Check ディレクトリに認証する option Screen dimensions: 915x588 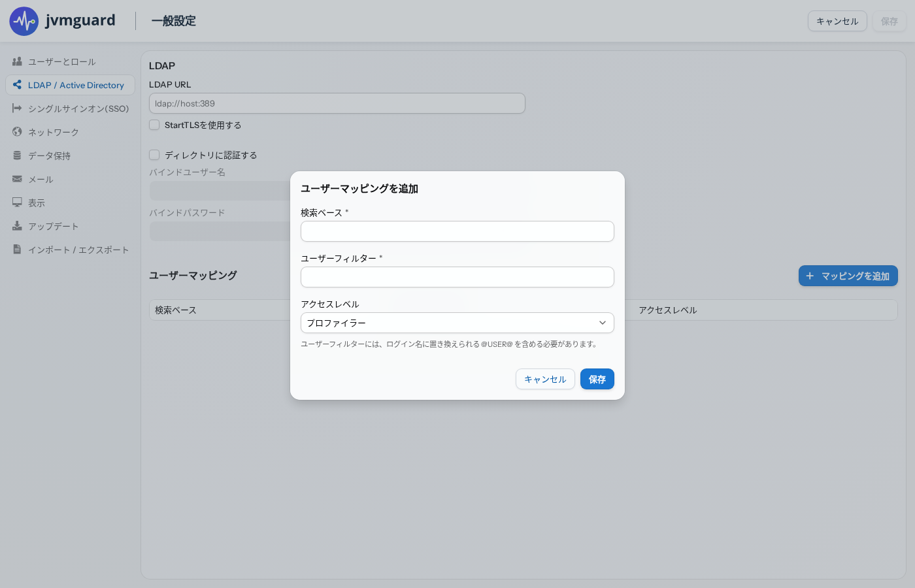click(x=154, y=155)
